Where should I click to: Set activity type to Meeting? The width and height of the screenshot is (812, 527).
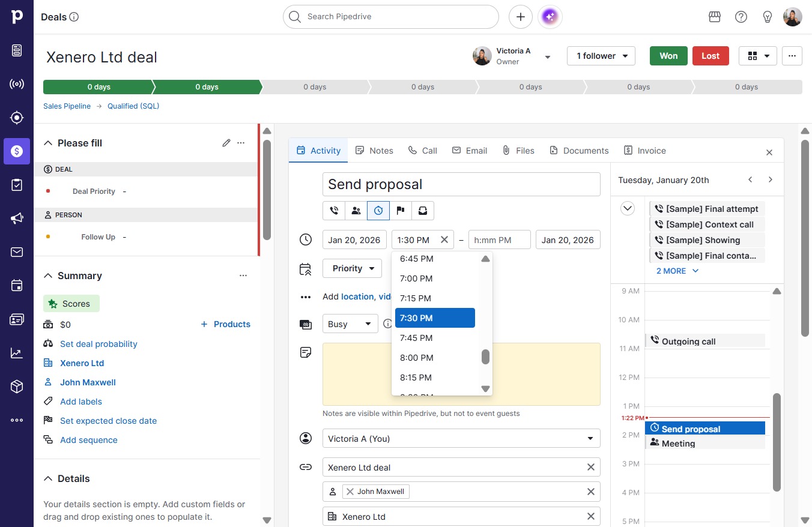point(356,211)
